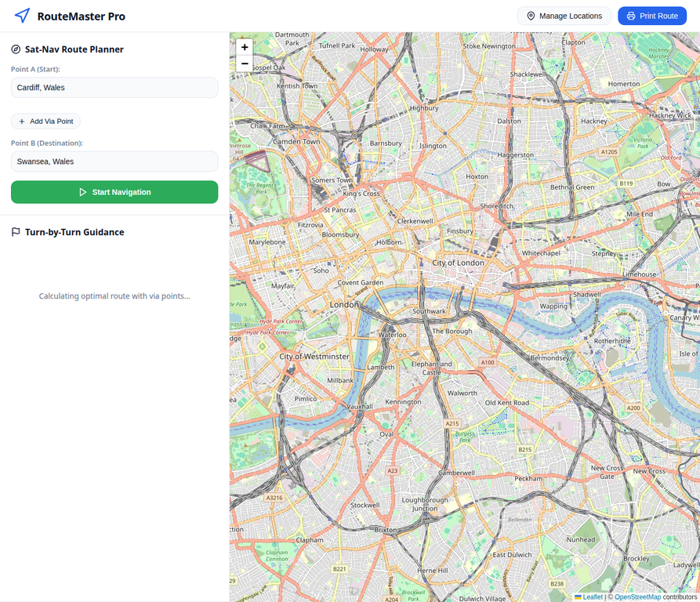Click the Camden Town map label
Screen dimensions: 700x602
[x=296, y=141]
